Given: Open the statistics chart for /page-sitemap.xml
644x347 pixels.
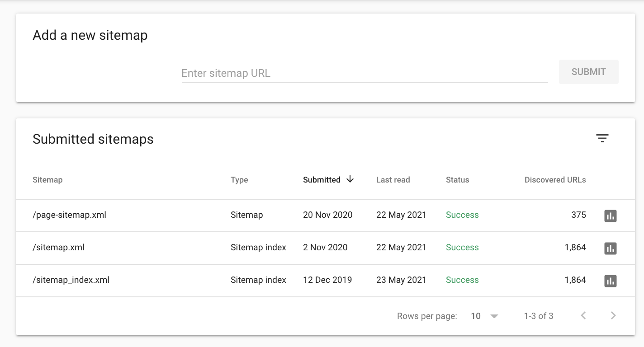Looking at the screenshot, I should (x=611, y=216).
